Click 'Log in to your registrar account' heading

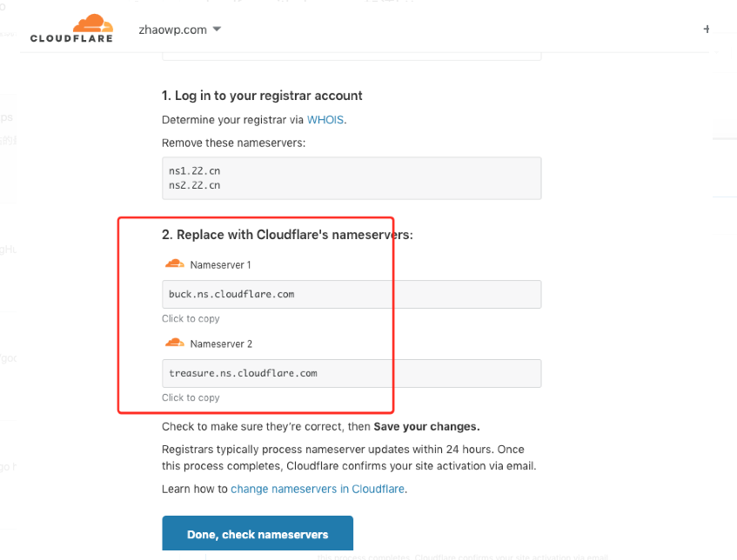point(262,96)
